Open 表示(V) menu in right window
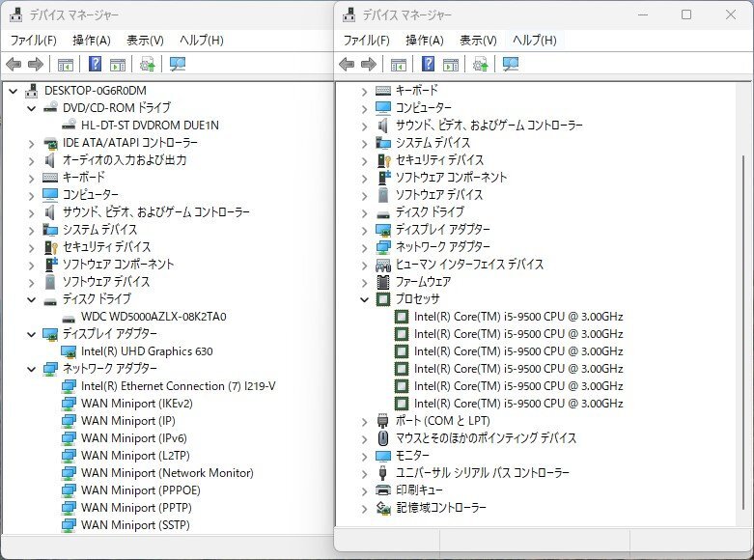This screenshot has height=560, width=754. [x=478, y=40]
